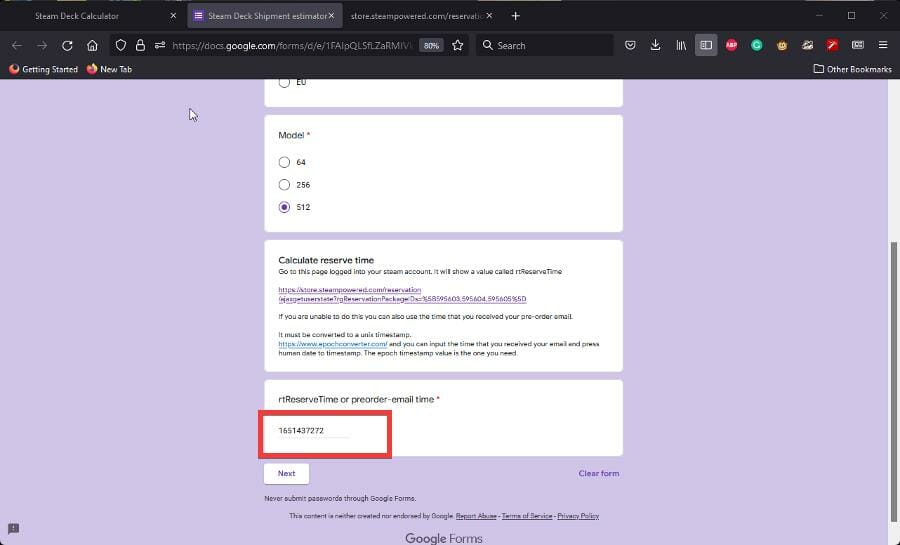Open the New Tab bookmark
900x545 pixels.
coord(109,69)
